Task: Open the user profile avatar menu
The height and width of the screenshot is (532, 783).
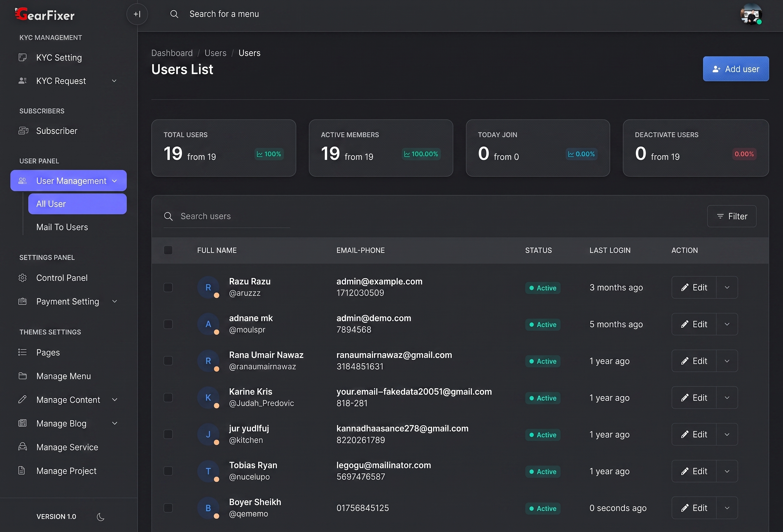Action: (751, 14)
